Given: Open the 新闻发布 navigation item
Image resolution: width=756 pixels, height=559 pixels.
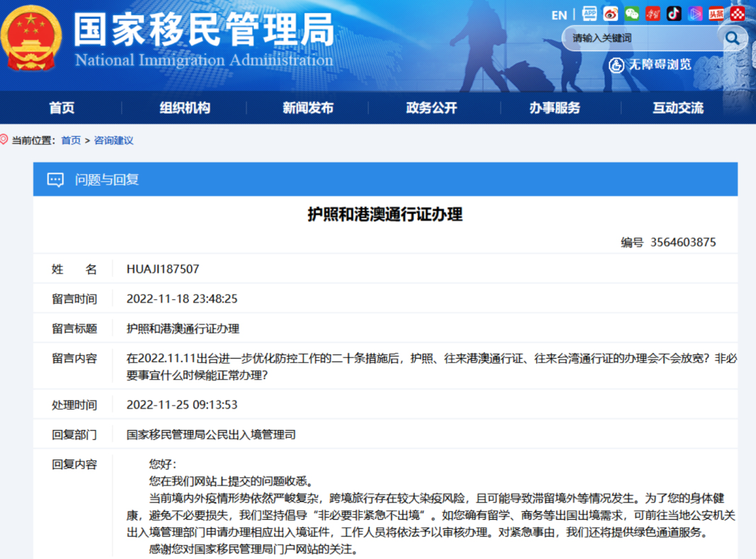Looking at the screenshot, I should point(308,108).
